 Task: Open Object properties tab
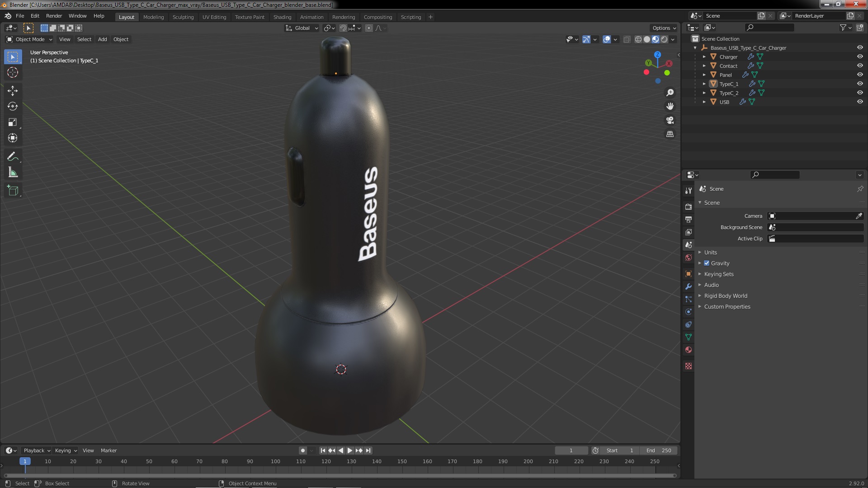pos(689,274)
